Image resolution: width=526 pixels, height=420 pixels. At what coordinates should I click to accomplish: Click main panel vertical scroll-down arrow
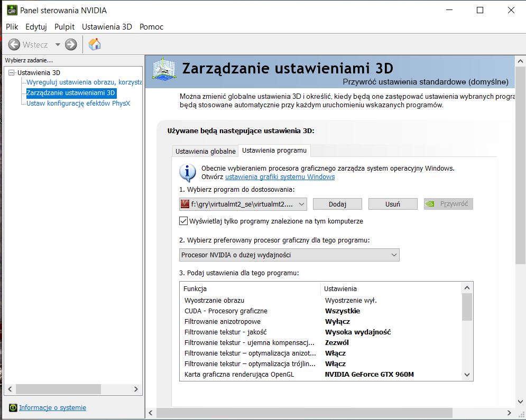[x=520, y=401]
